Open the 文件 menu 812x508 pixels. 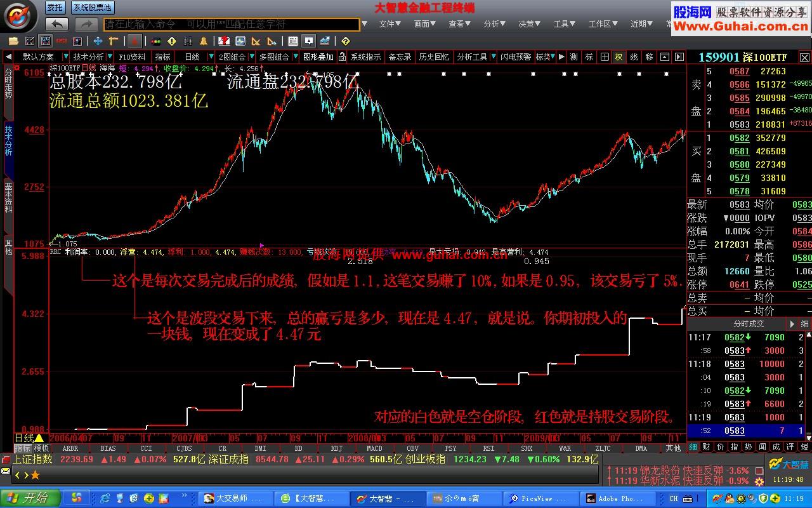point(390,24)
